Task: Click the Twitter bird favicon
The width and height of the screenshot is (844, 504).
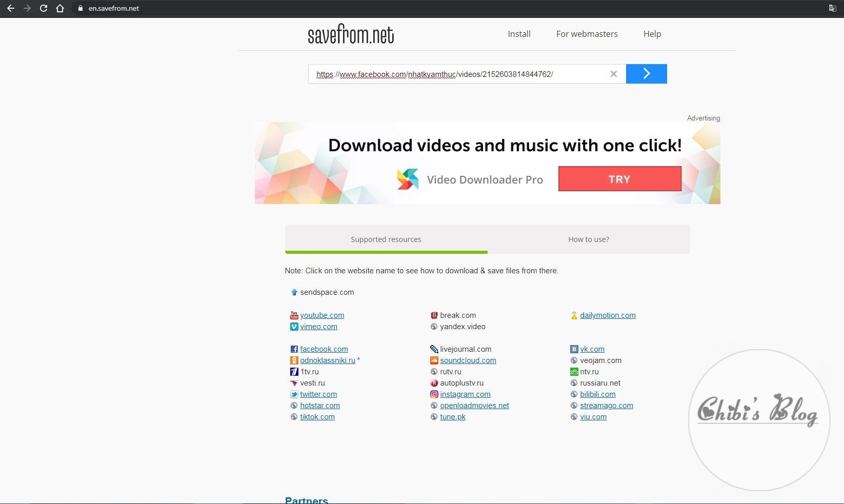Action: pos(294,394)
